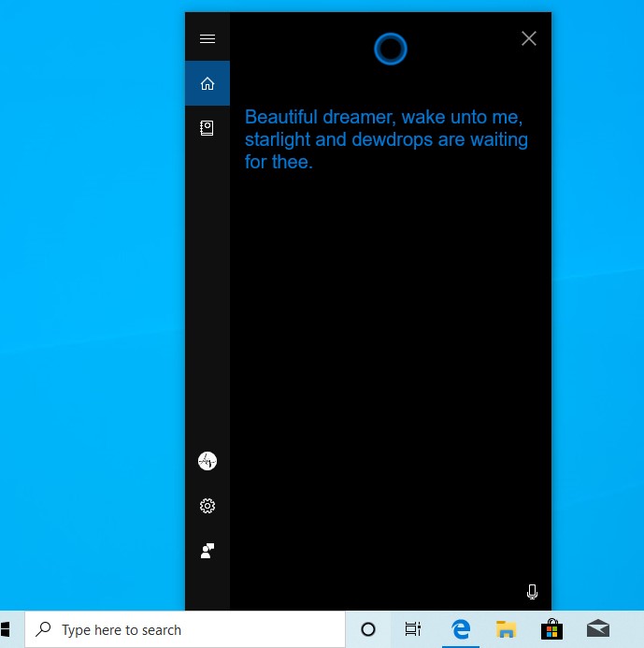
Task: Click the Cortana listening circle logo
Action: (x=391, y=49)
